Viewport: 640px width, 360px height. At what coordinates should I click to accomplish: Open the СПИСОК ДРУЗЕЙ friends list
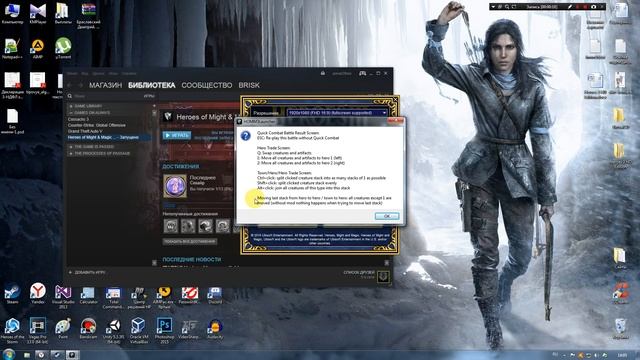pyautogui.click(x=359, y=273)
